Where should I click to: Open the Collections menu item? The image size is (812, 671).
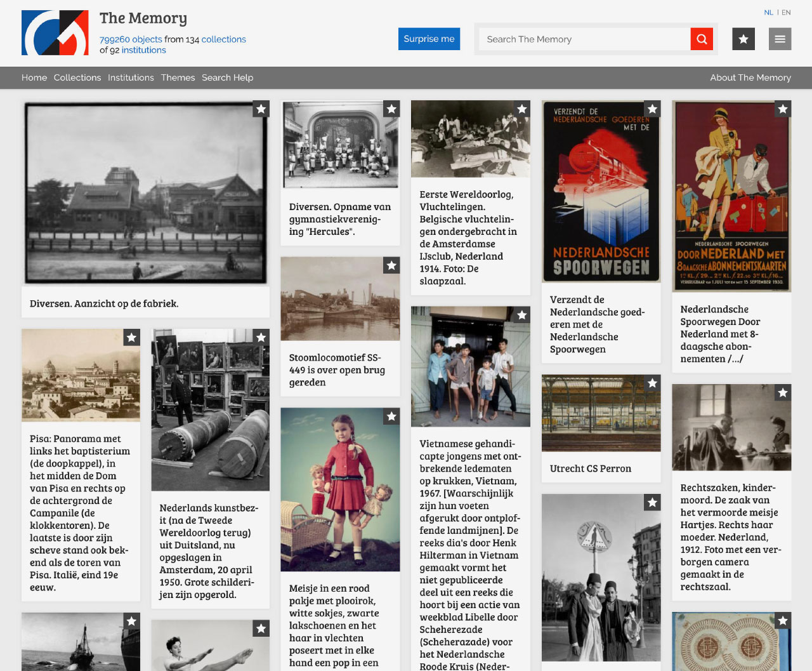77,77
